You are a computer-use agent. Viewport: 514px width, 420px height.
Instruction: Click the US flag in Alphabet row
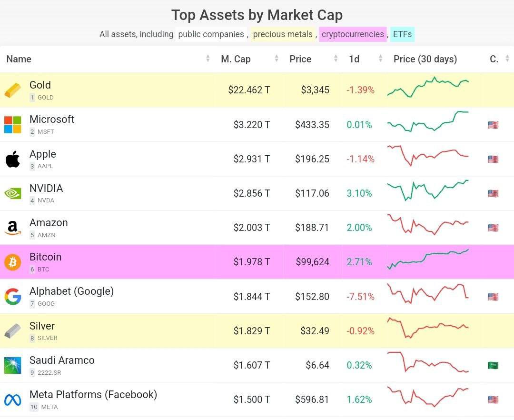(x=493, y=297)
